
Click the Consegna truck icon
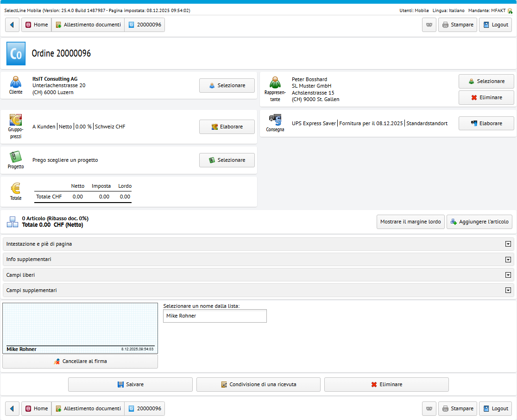tap(275, 120)
